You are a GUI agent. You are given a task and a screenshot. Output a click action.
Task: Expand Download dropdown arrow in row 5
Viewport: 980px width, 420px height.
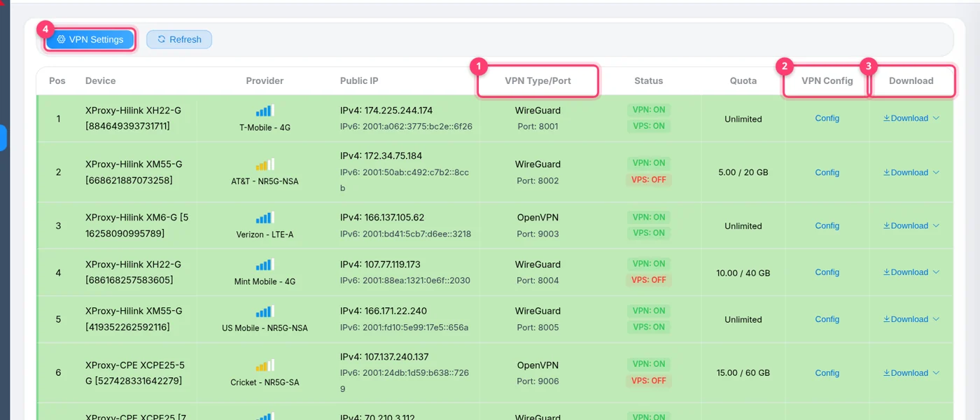click(936, 319)
